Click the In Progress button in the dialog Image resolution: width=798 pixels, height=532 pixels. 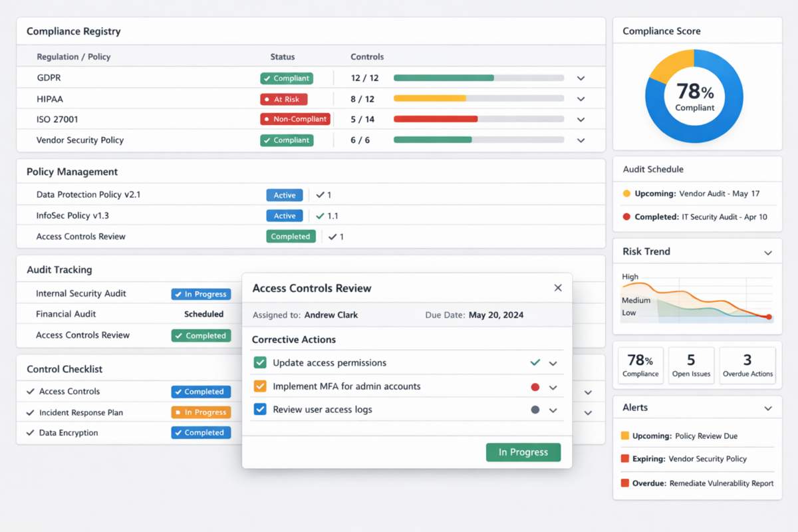[x=523, y=452]
